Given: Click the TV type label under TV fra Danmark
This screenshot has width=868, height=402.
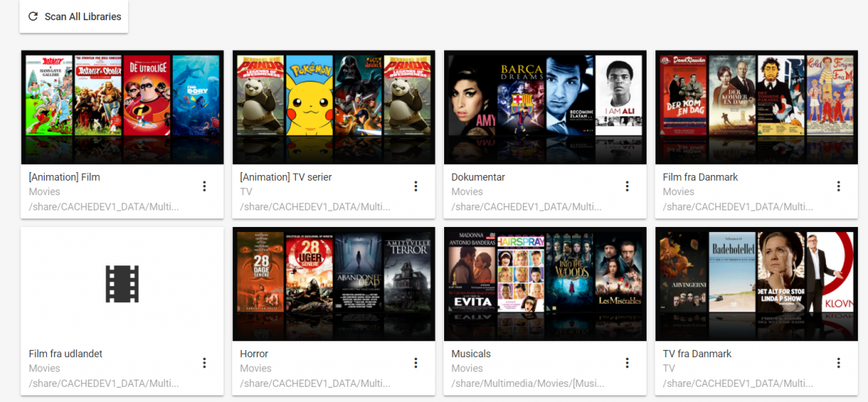Looking at the screenshot, I should 668,368.
